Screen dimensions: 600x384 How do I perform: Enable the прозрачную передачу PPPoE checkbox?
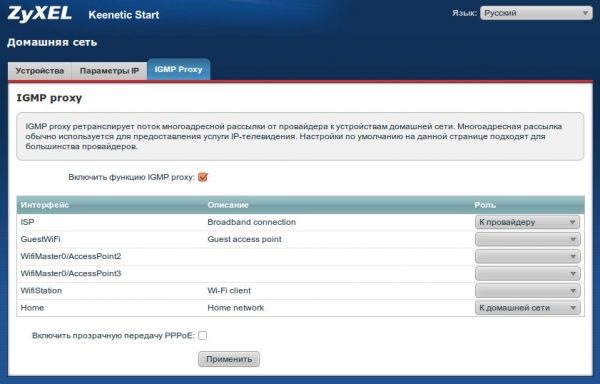(203, 335)
